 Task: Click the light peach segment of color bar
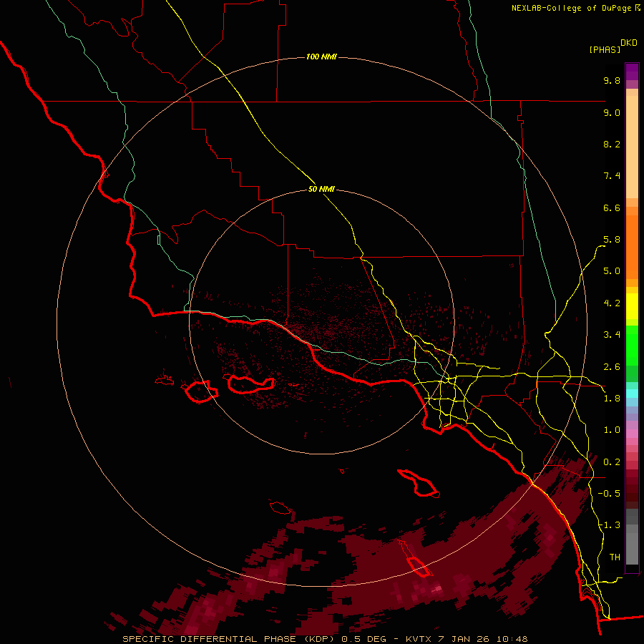[632, 147]
